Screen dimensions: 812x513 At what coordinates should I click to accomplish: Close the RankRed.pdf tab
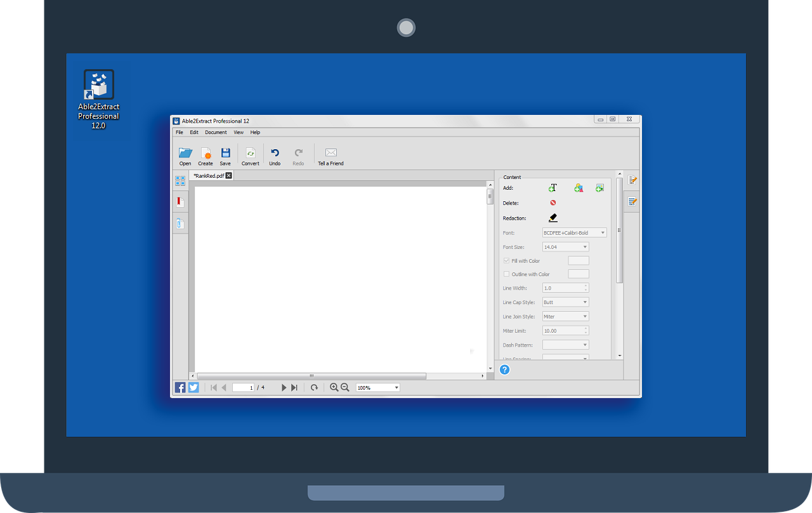229,176
